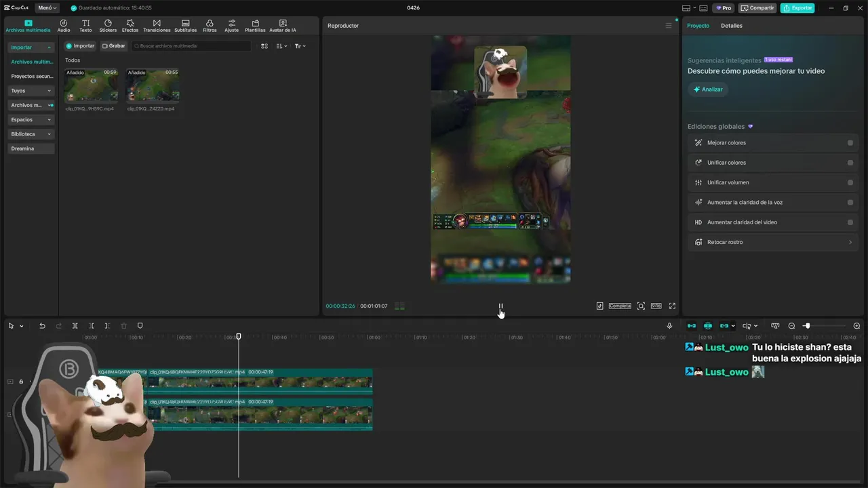The height and width of the screenshot is (488, 868).
Task: Open the selection tool dropdown arrow
Action: click(22, 326)
